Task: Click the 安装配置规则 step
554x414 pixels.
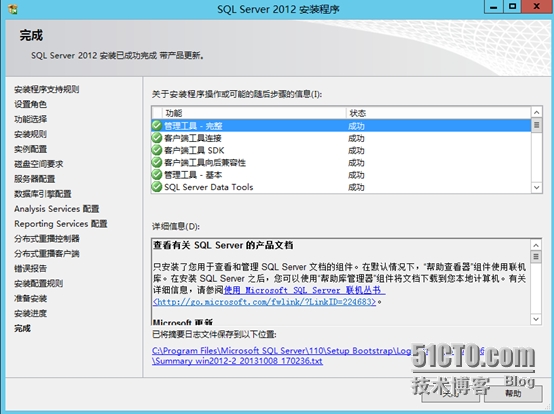Action: 39,283
